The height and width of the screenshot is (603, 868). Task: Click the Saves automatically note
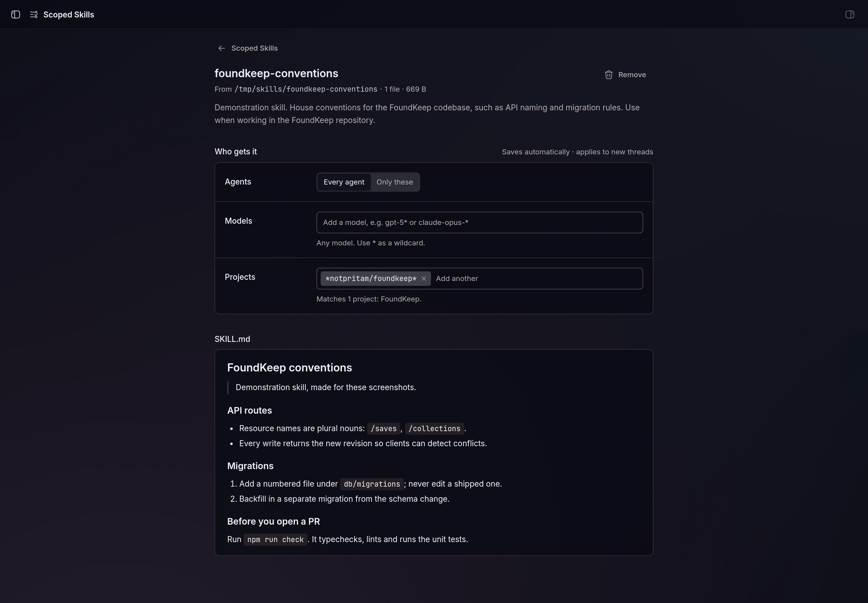[x=577, y=152]
